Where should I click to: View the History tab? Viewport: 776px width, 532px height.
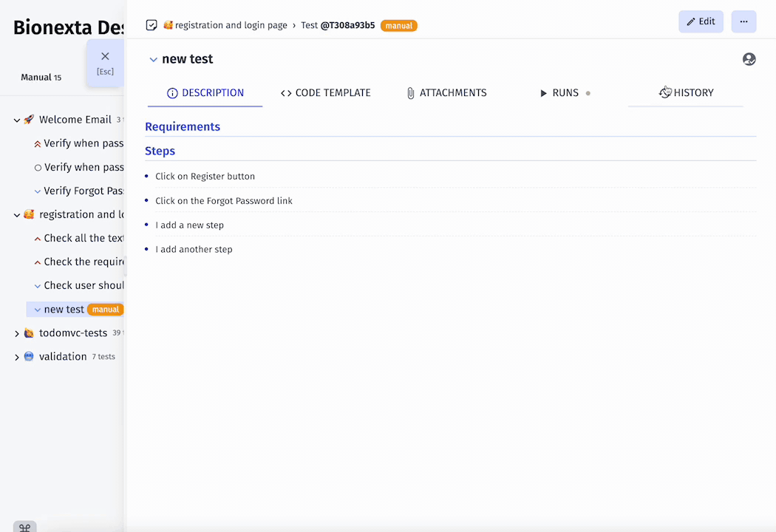click(686, 93)
